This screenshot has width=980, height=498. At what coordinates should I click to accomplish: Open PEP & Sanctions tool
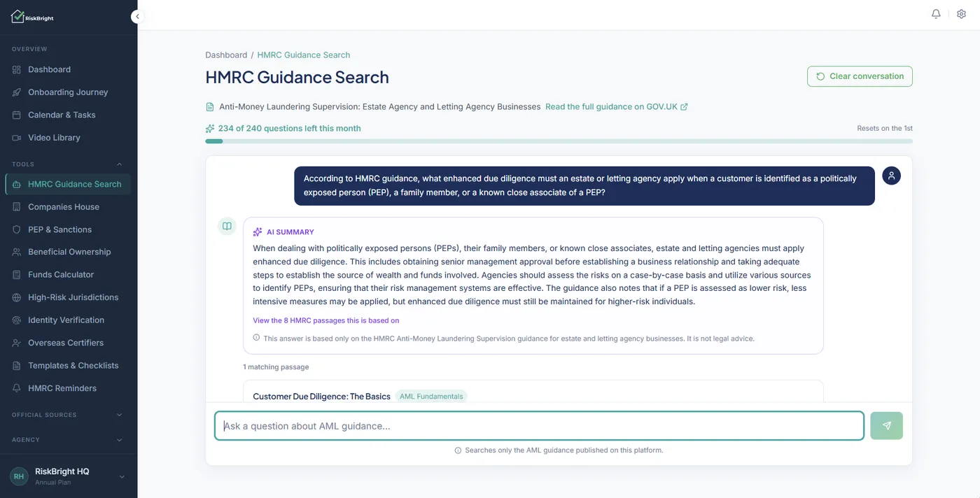68,229
